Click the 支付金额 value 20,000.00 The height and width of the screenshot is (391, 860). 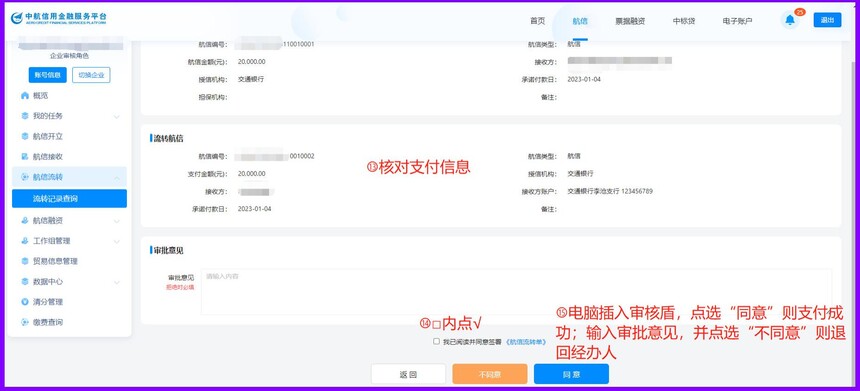click(251, 174)
